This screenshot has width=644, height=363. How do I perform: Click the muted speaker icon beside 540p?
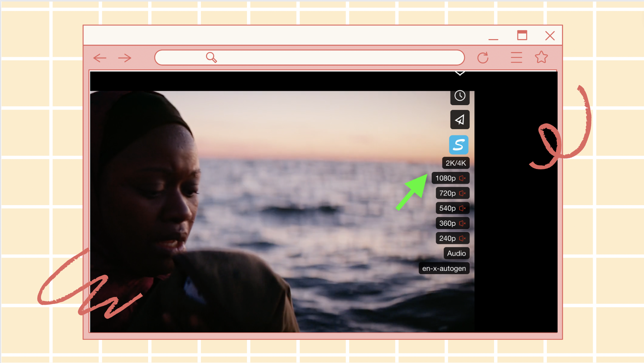click(462, 208)
